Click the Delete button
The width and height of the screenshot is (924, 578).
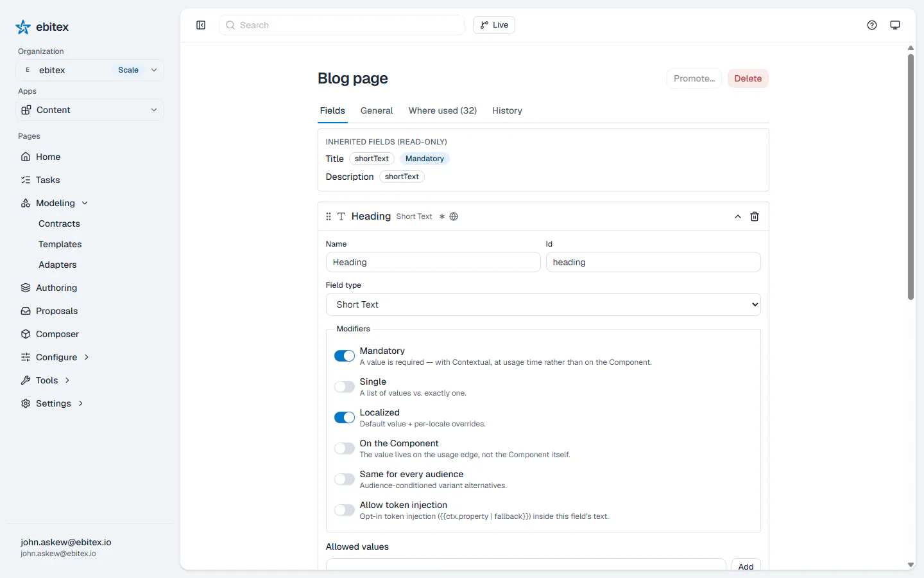point(748,78)
